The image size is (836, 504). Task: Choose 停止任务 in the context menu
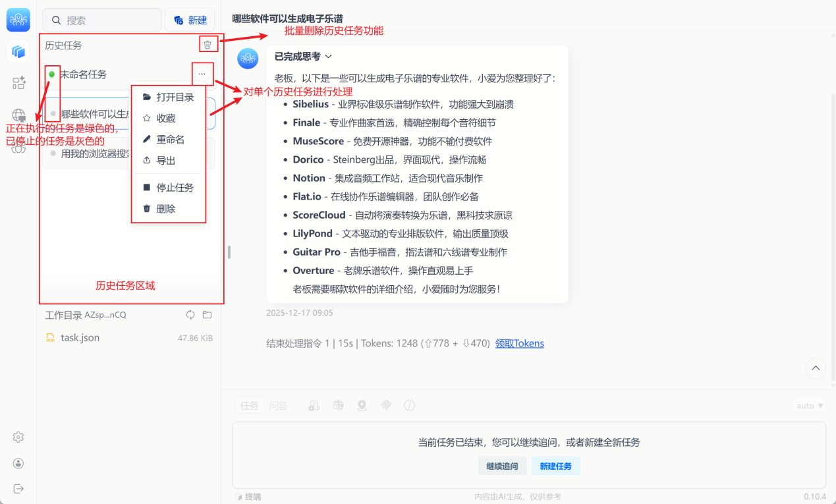(x=175, y=188)
